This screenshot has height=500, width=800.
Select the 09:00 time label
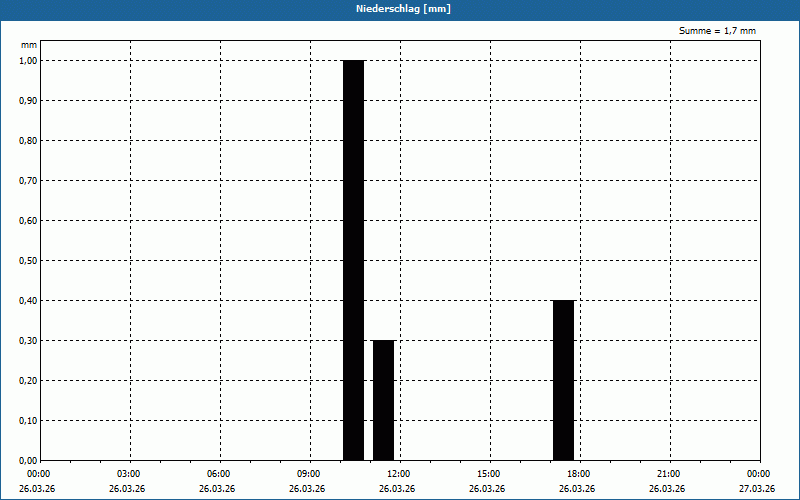(308, 474)
